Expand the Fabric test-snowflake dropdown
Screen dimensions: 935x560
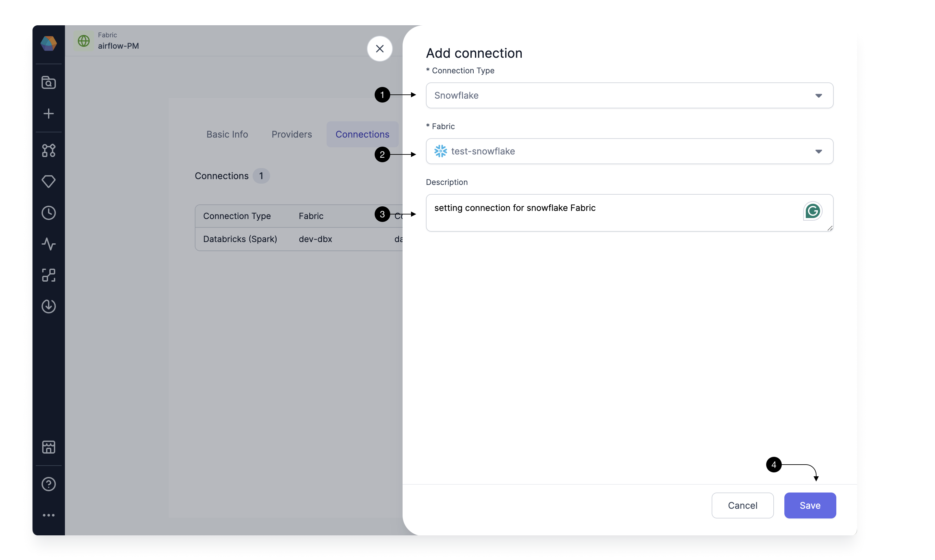[629, 151]
